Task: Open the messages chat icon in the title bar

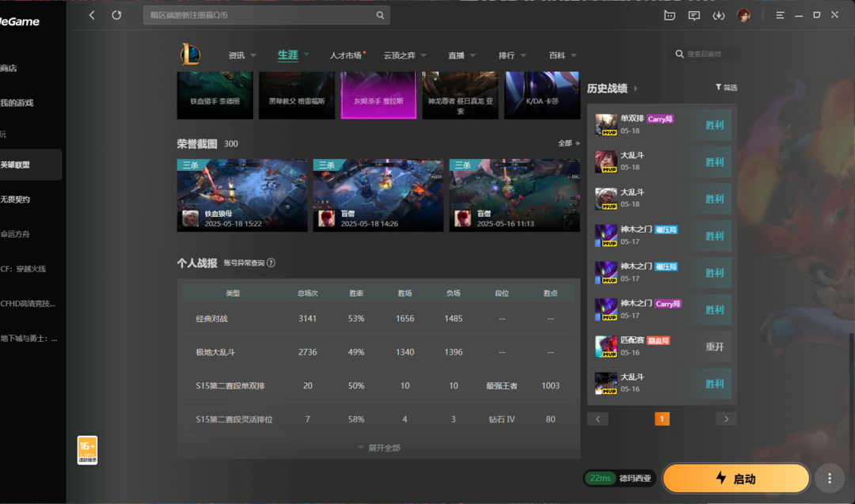Action: pyautogui.click(x=694, y=15)
